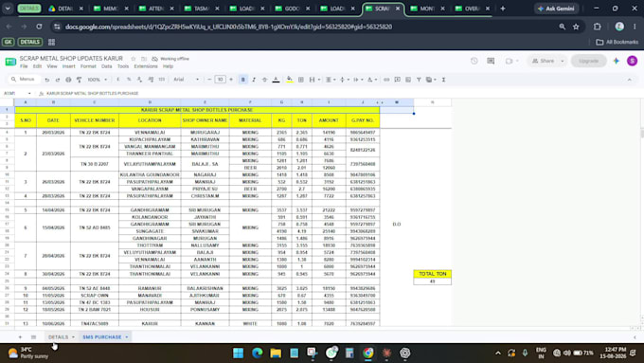Click the Upgrade button
Image resolution: width=644 pixels, height=363 pixels.
tap(588, 61)
